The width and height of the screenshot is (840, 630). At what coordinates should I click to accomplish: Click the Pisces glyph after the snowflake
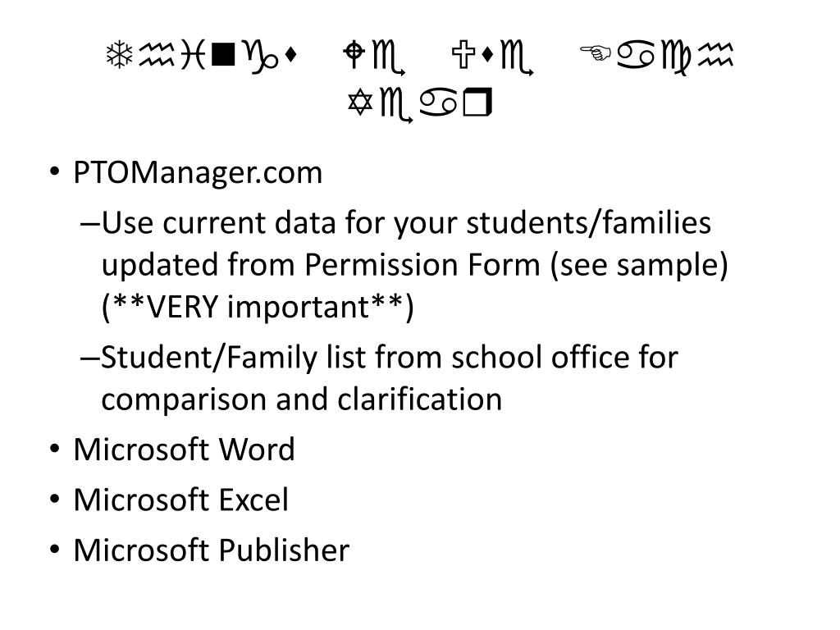point(192,56)
